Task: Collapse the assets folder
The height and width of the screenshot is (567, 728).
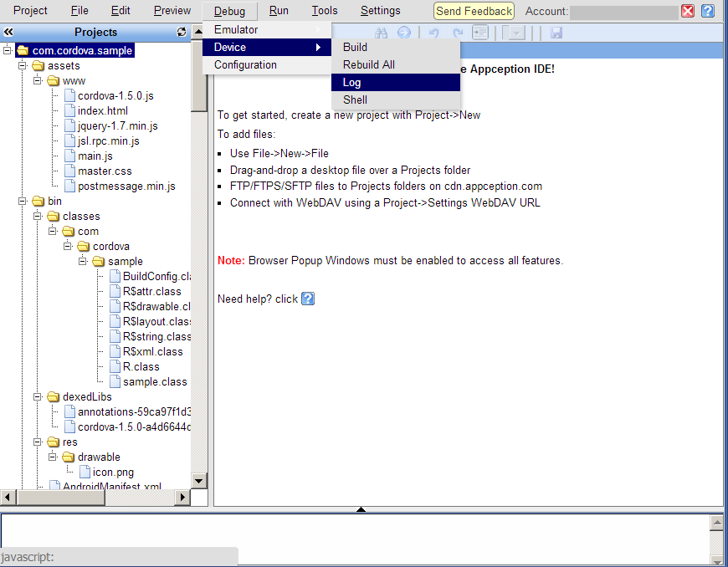Action: (23, 65)
